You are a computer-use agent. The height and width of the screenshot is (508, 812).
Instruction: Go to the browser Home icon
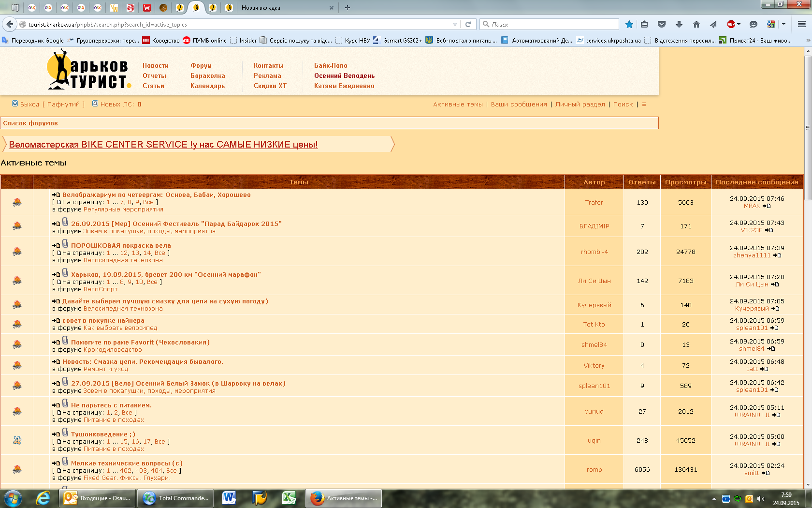696,24
